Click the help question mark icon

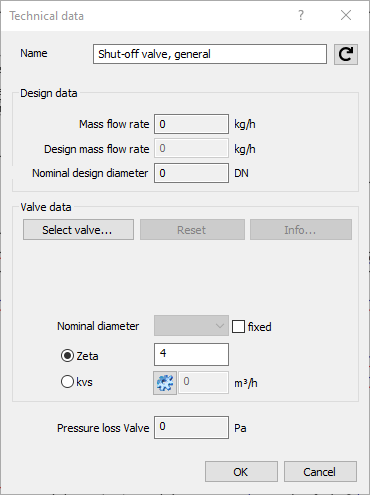tap(301, 15)
